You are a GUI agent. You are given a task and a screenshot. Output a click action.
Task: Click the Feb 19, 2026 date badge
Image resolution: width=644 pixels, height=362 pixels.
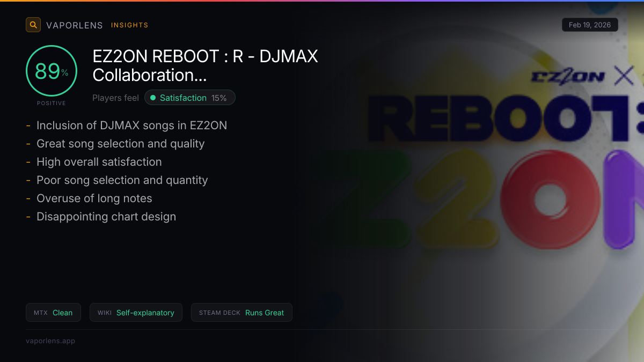click(x=590, y=25)
